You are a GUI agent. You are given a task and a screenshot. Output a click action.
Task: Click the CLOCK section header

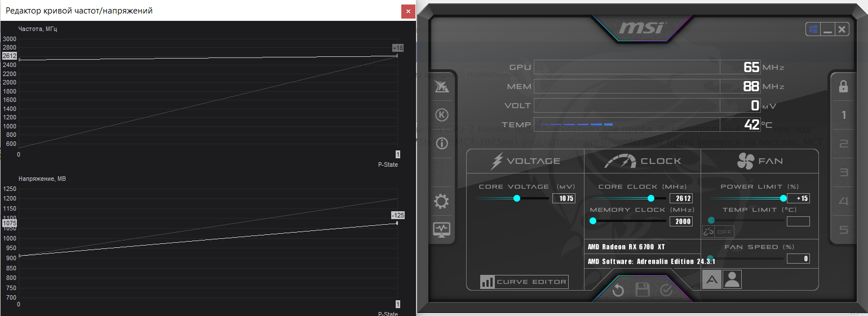coord(643,161)
